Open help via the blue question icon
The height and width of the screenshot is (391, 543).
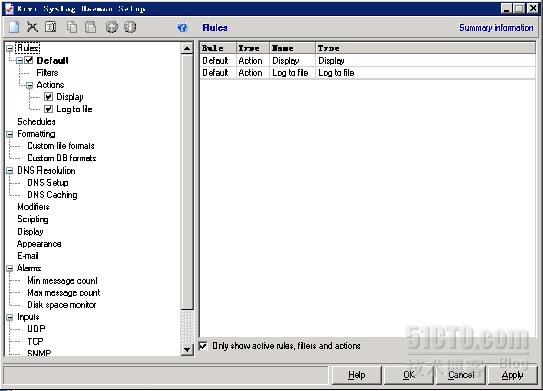point(182,27)
